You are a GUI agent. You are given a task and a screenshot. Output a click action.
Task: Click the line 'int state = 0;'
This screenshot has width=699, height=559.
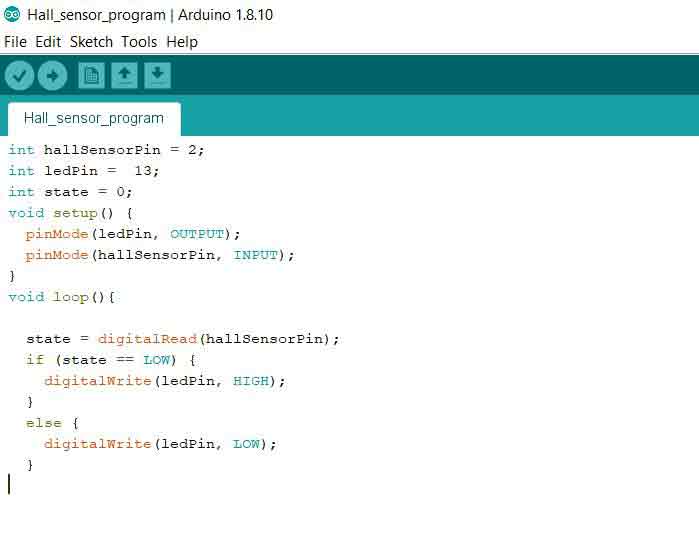tap(70, 192)
